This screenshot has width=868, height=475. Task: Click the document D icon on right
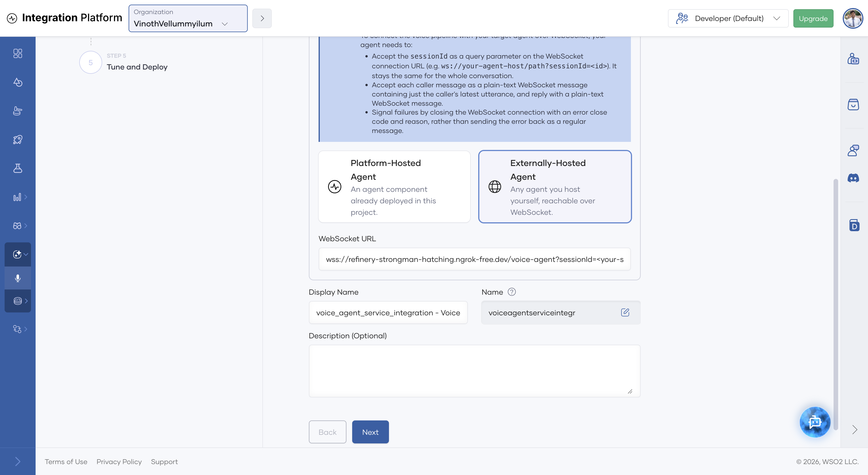pos(854,225)
